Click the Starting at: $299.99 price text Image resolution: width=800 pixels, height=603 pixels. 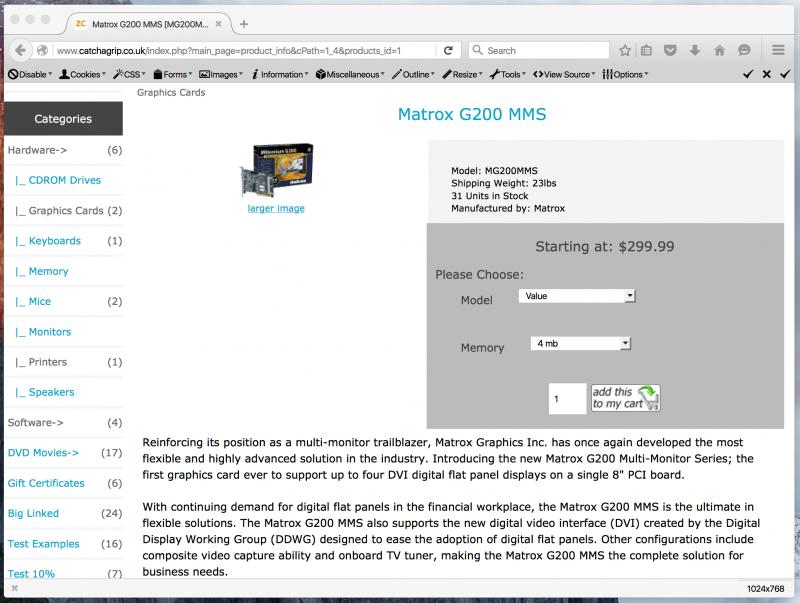point(605,246)
